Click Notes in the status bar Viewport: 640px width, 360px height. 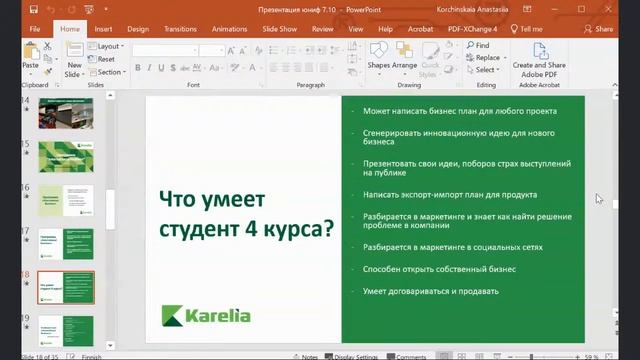(x=305, y=357)
